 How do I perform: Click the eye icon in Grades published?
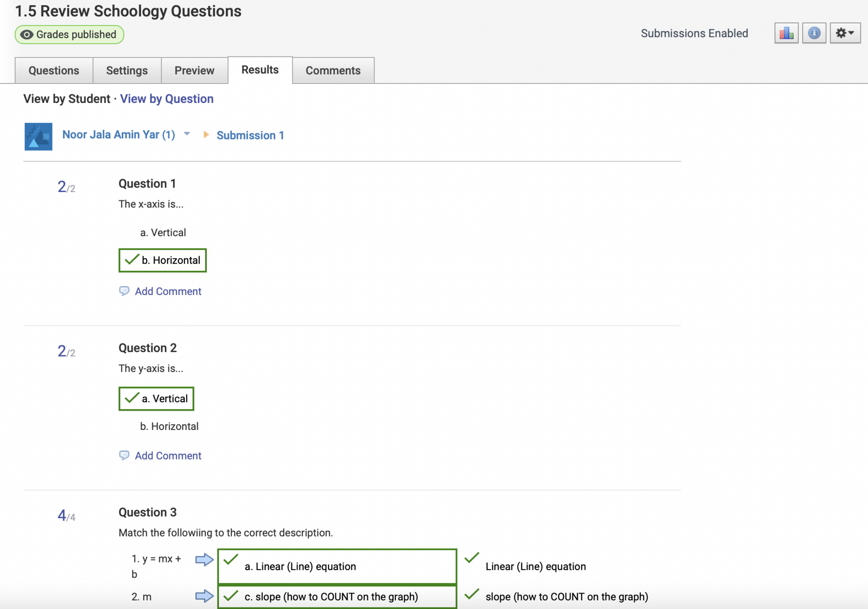27,35
